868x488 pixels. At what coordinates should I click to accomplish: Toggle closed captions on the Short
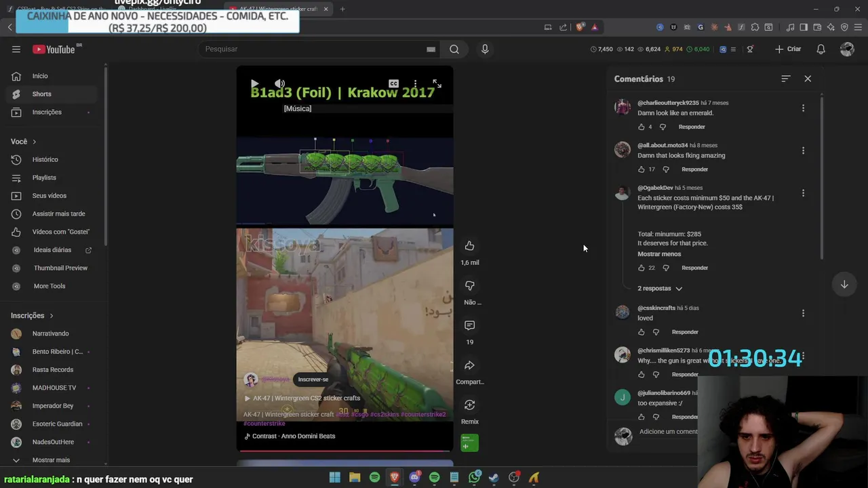(x=393, y=84)
